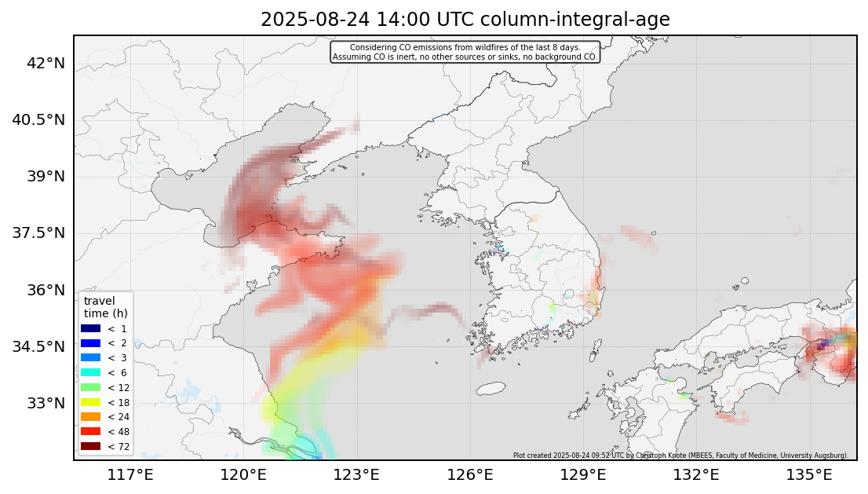Viewport: 868px width, 494px height.
Task: Click the dark red '< 72' legend swatch
Action: pyautogui.click(x=91, y=446)
